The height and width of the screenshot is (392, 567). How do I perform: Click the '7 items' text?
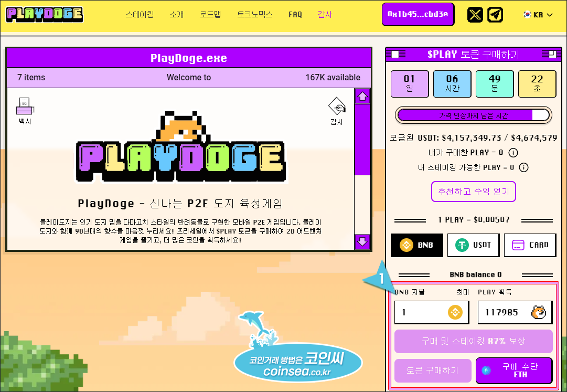[x=31, y=77]
